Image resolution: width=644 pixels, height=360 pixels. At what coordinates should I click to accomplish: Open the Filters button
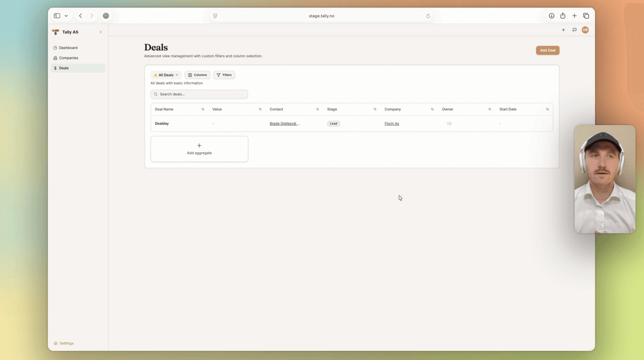point(224,75)
